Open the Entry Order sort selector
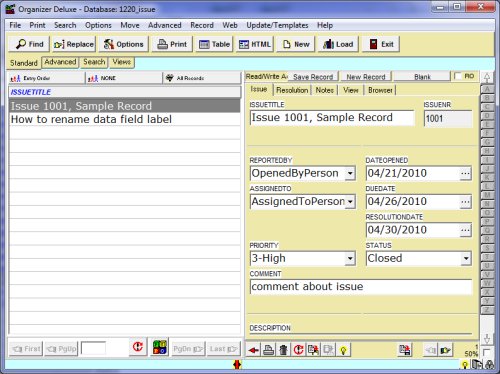 point(46,78)
